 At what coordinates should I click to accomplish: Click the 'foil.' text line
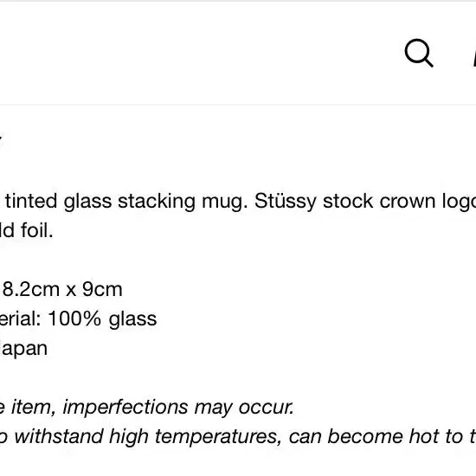[x=37, y=230]
